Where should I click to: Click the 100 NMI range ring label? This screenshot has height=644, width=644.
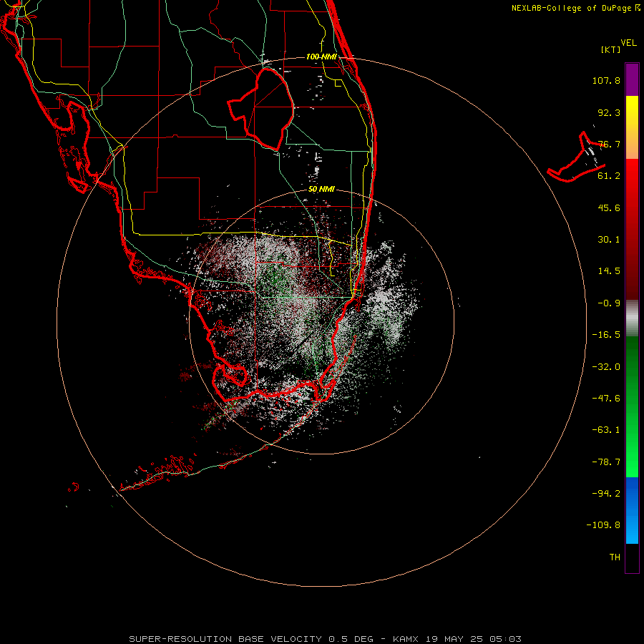(321, 57)
